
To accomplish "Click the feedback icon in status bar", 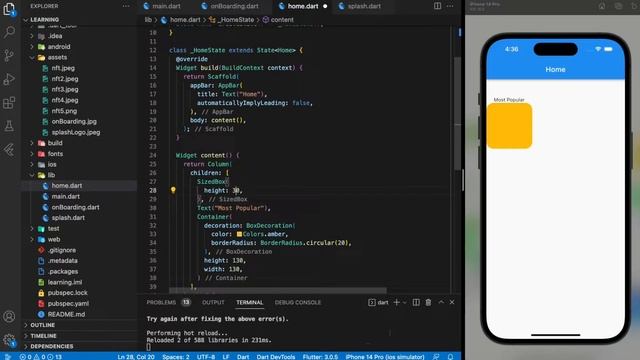I will pyautogui.click(x=436, y=357).
